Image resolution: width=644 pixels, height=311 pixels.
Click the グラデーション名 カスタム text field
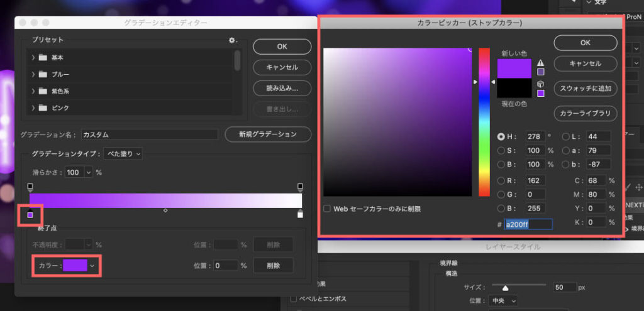[x=150, y=134]
